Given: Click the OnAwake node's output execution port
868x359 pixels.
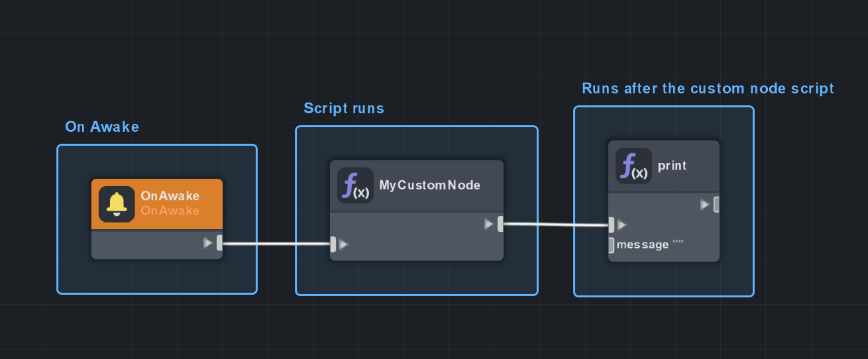Looking at the screenshot, I should pyautogui.click(x=219, y=243).
